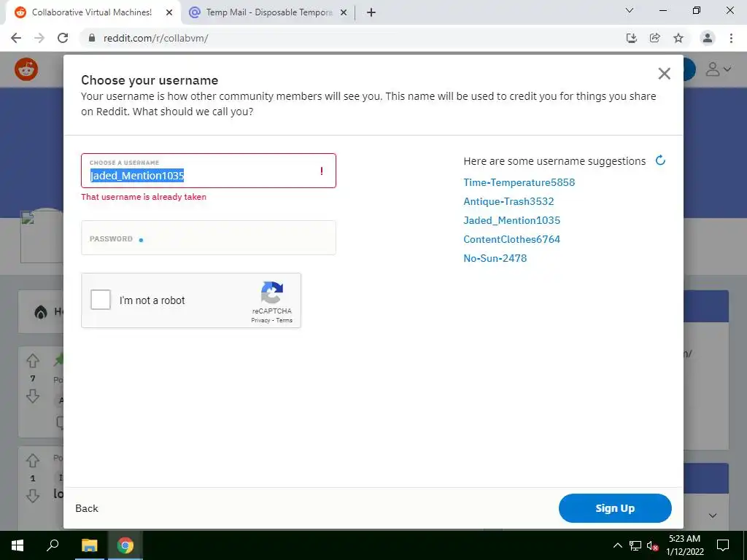Close the Temp Mail tab
Image resolution: width=747 pixels, height=560 pixels.
pyautogui.click(x=344, y=13)
